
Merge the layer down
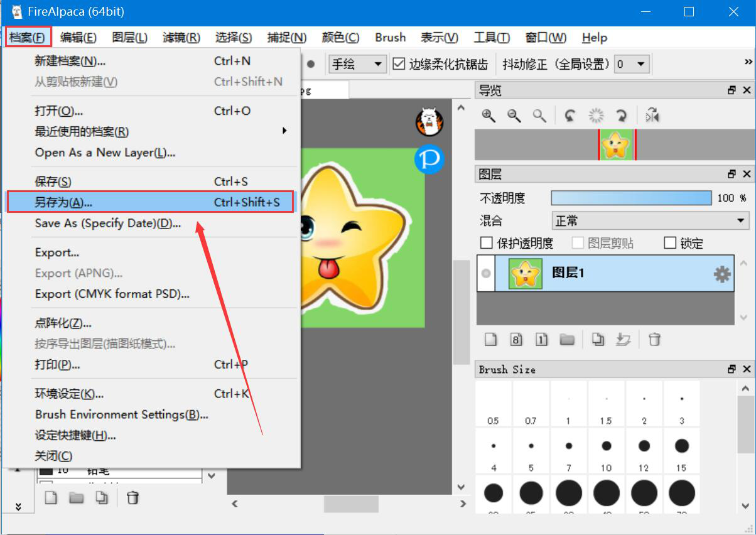[x=623, y=340]
